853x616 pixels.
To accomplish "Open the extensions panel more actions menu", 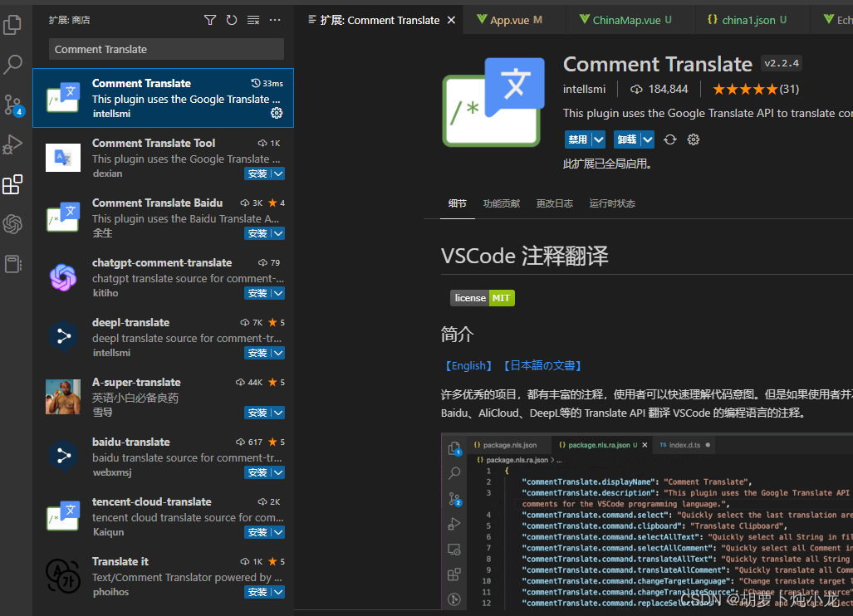I will tap(275, 20).
